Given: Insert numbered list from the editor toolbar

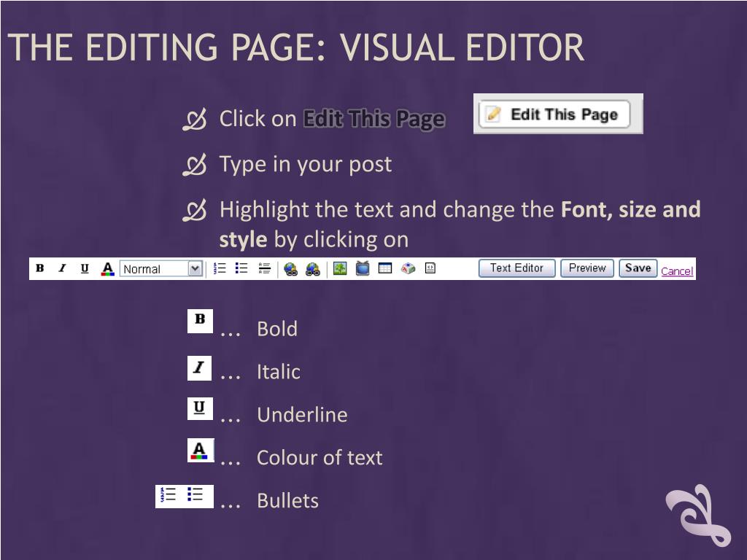Looking at the screenshot, I should pyautogui.click(x=220, y=268).
